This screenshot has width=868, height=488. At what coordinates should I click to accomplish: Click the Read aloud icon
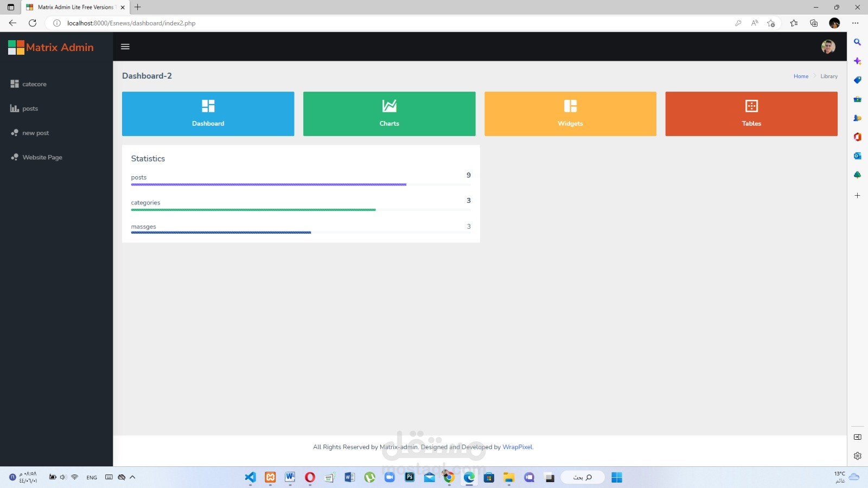(x=755, y=23)
